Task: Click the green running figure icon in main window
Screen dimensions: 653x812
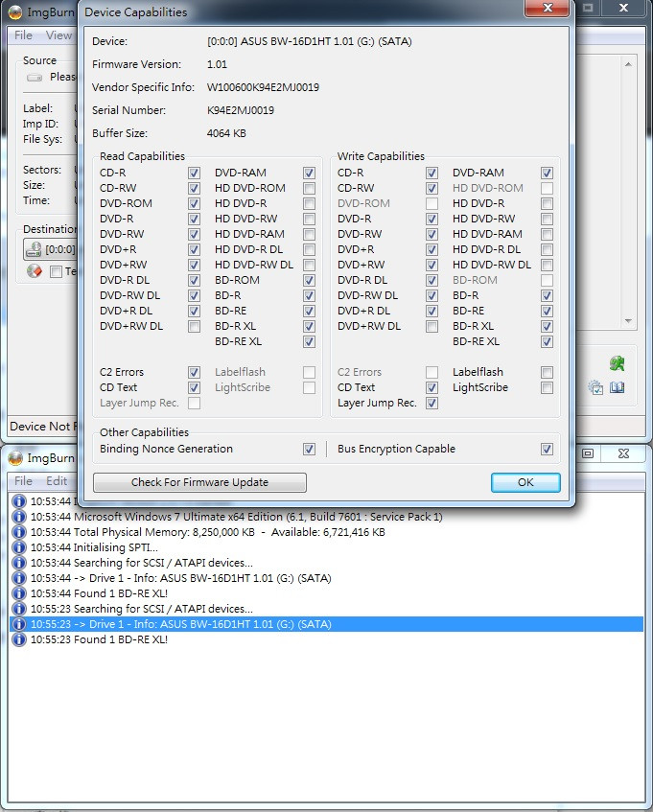Action: coord(617,363)
